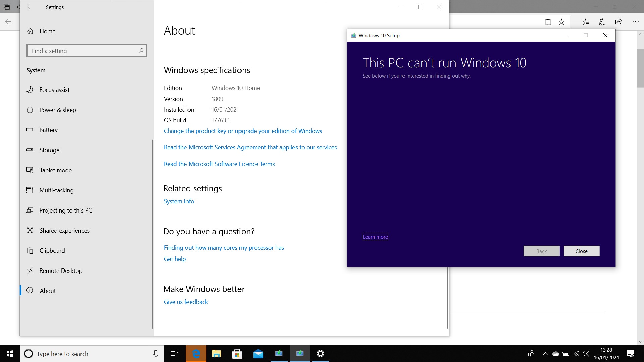Open Edge favourites hub icon
644x362 pixels.
point(585,22)
